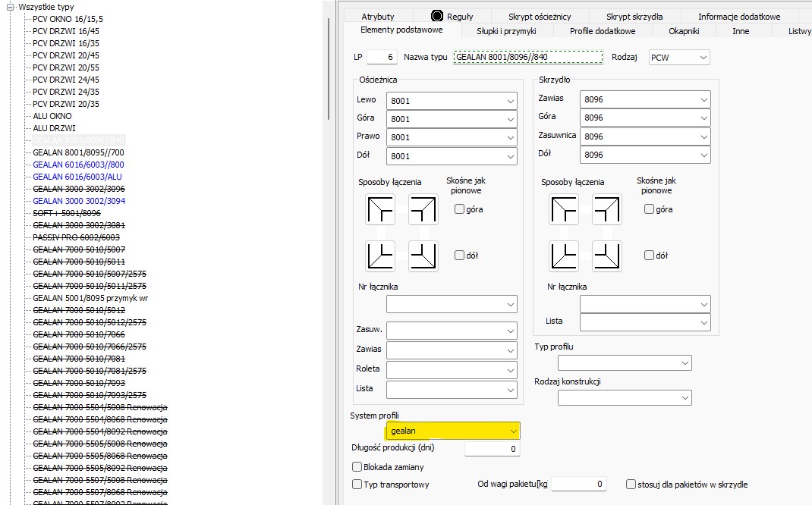Enable 'góra' checkbox in Skrzydło group
Viewport: 812px width, 505px height.
click(649, 209)
